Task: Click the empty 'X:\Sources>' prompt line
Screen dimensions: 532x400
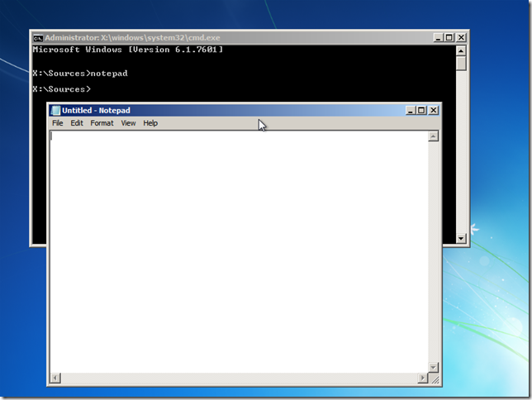Action: [62, 89]
